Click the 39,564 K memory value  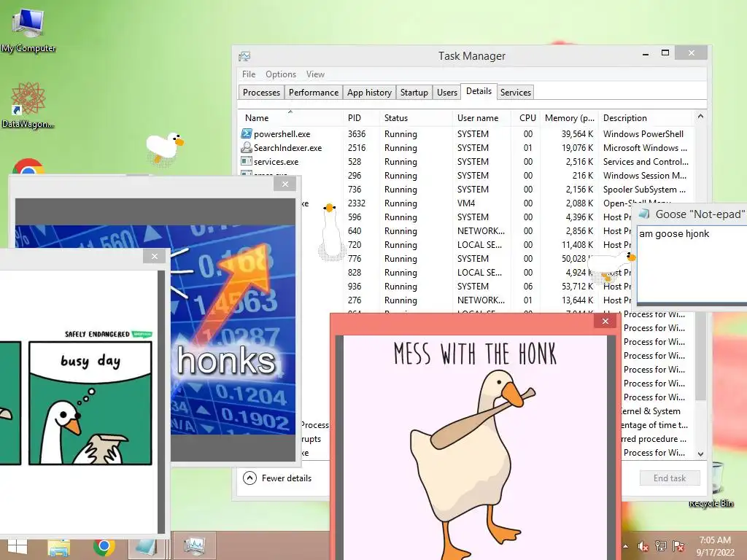578,134
